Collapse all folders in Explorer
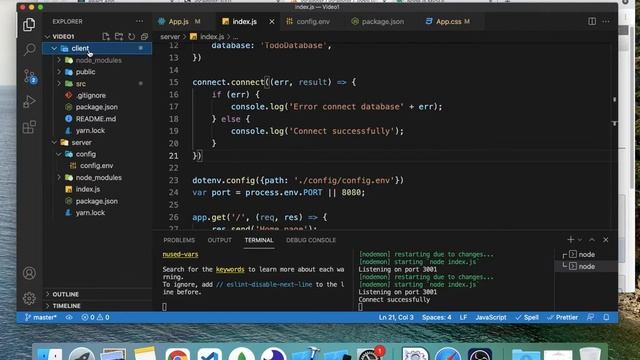640x360 pixels. [144, 36]
